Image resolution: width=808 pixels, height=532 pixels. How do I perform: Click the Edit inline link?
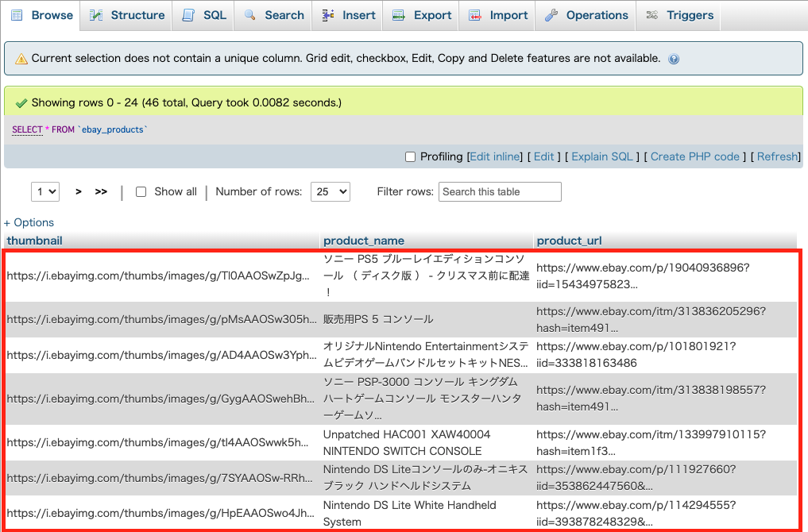[495, 156]
